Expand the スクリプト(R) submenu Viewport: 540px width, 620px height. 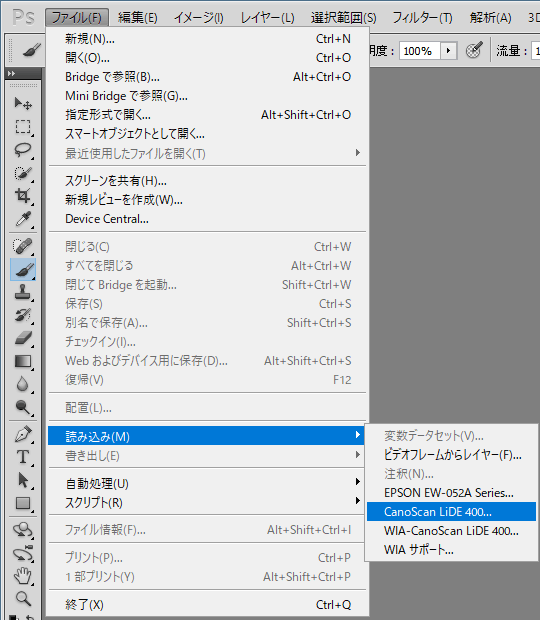[x=206, y=502]
